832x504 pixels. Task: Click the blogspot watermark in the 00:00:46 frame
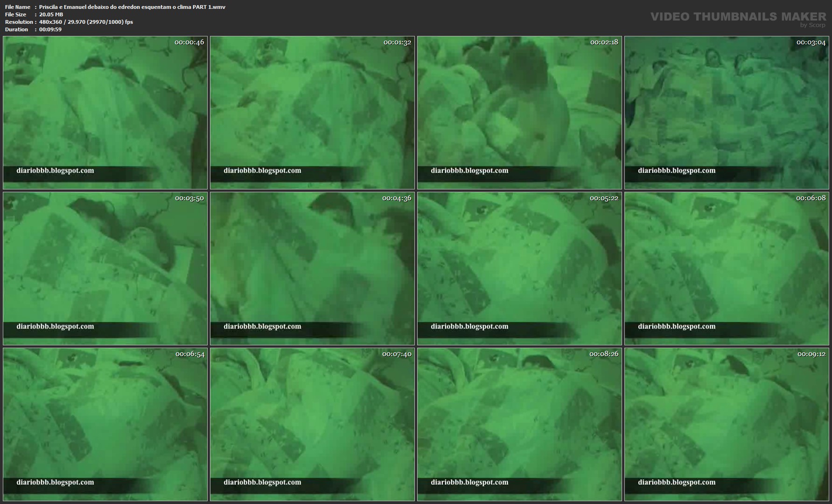tap(55, 171)
